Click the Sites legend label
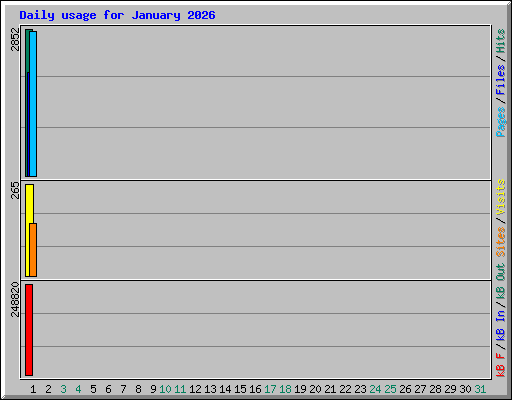The image size is (512, 400). 501,242
